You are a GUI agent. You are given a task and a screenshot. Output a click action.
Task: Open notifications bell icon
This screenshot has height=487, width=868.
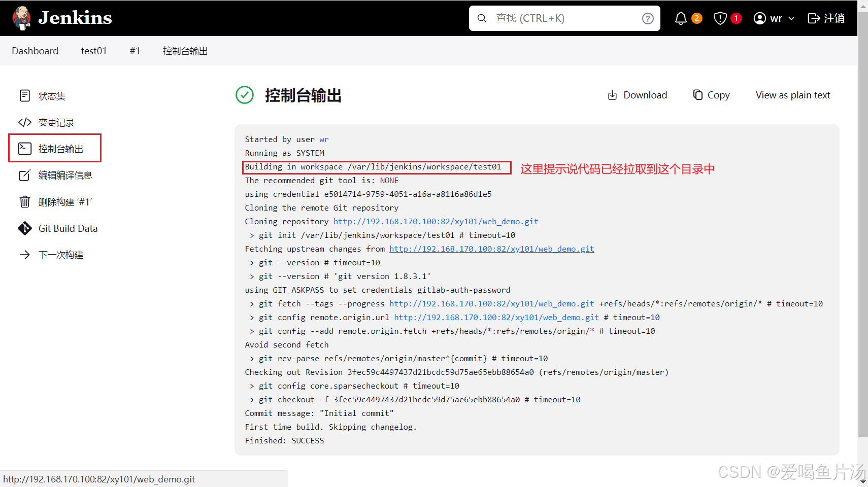(x=681, y=18)
